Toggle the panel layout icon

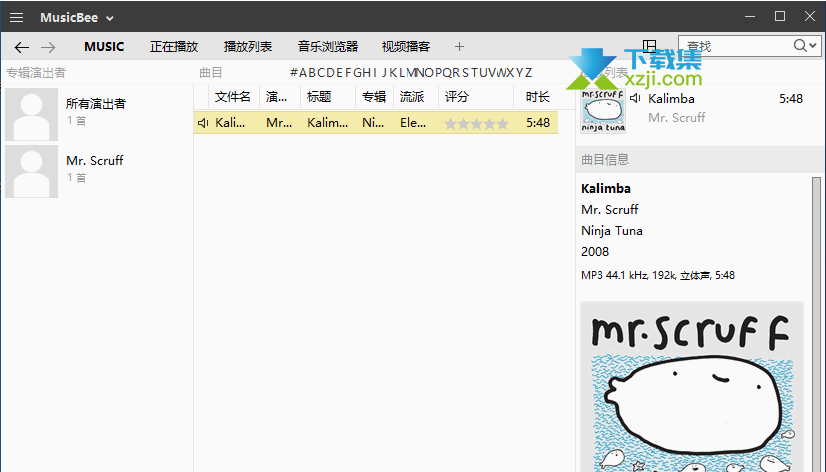point(650,46)
